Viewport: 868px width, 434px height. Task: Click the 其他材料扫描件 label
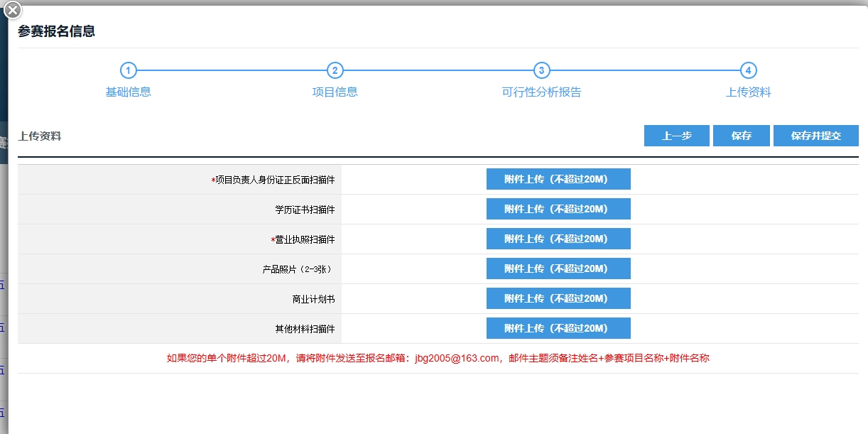click(x=305, y=330)
